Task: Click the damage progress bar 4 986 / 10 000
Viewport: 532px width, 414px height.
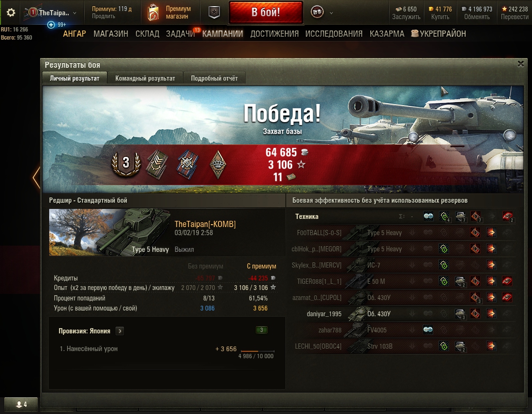Action: [258, 351]
